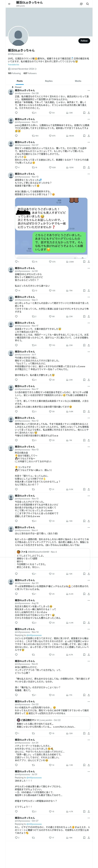Screen dimensions: 98x868
Task: Switch to the Replies tab
Action: coord(49,81)
